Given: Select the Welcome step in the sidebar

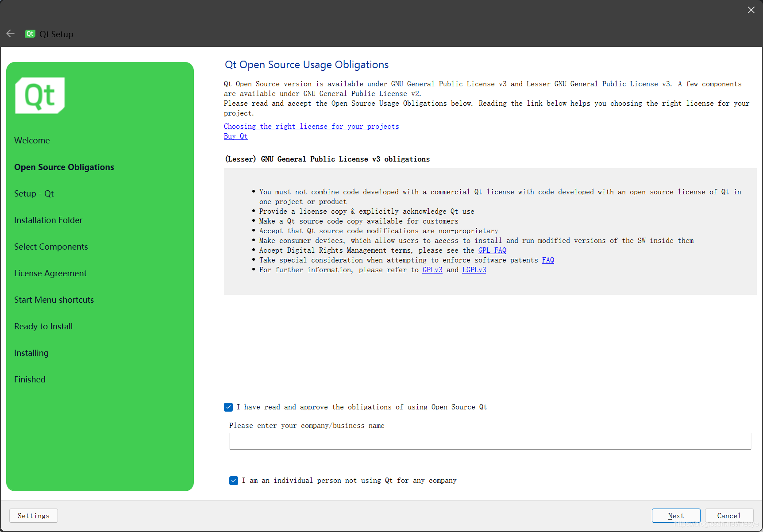Looking at the screenshot, I should [x=32, y=140].
